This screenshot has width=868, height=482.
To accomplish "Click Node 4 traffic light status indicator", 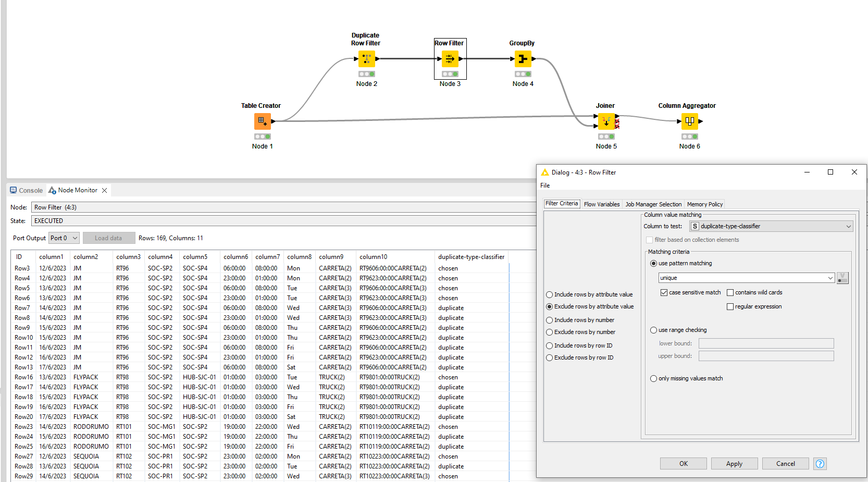I will (x=523, y=74).
